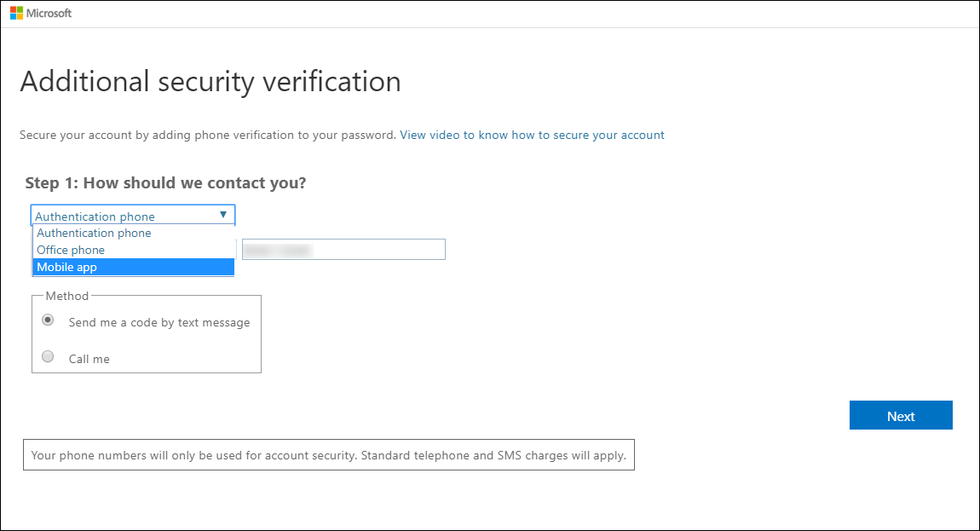Click the Microsoft wordmark text in header
This screenshot has height=531, width=980.
tap(49, 14)
